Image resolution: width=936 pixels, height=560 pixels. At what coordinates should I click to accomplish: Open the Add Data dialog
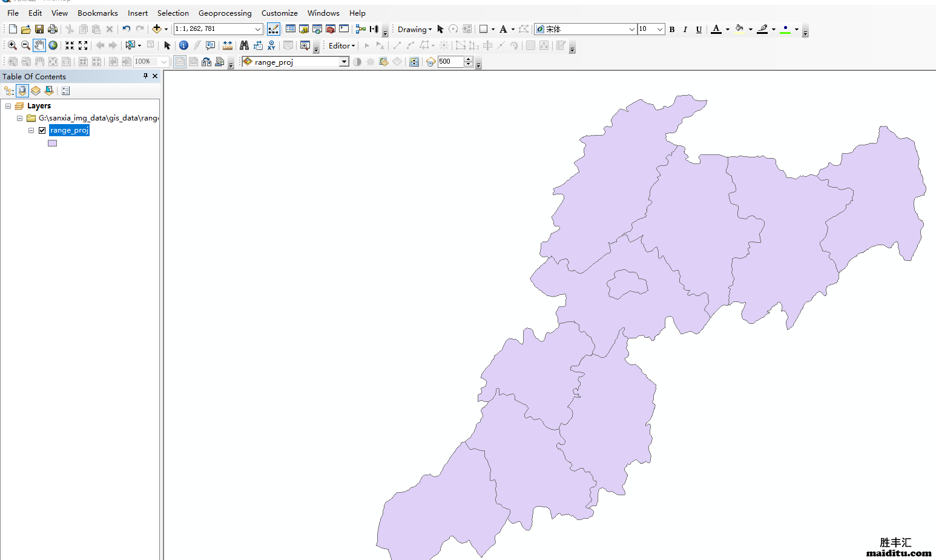[156, 28]
